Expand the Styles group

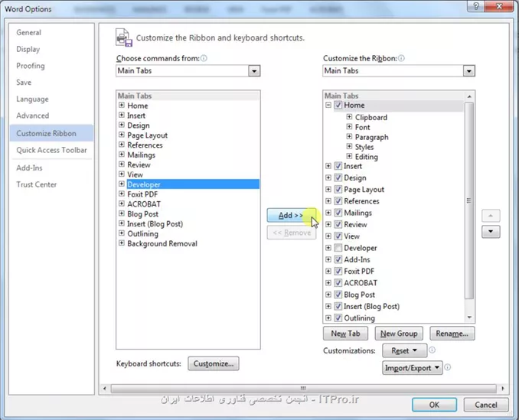coord(349,146)
